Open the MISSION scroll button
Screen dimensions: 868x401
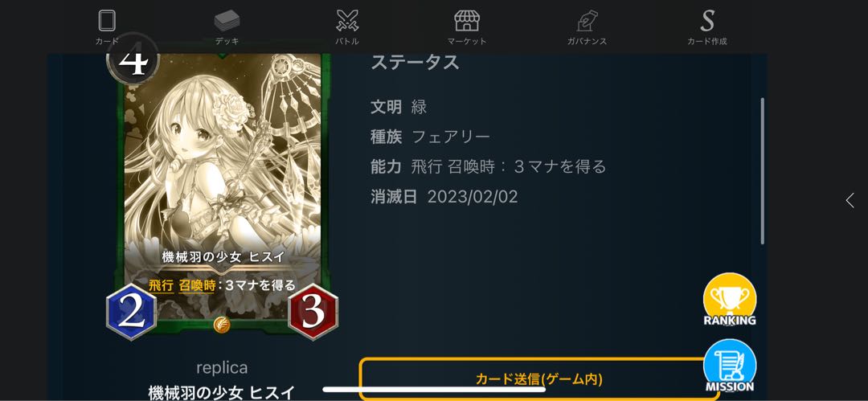click(730, 366)
